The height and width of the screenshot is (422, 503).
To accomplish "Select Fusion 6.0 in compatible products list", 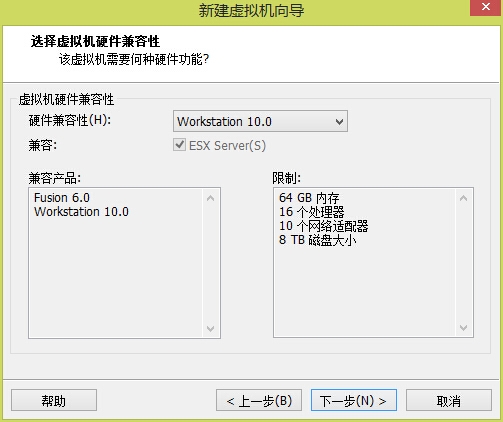I will [62, 198].
